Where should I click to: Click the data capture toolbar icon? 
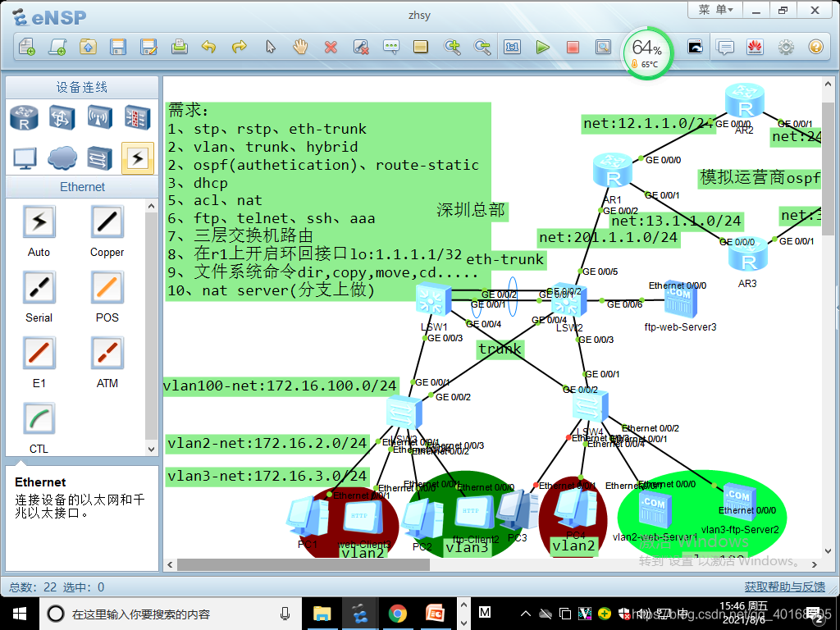[x=603, y=47]
